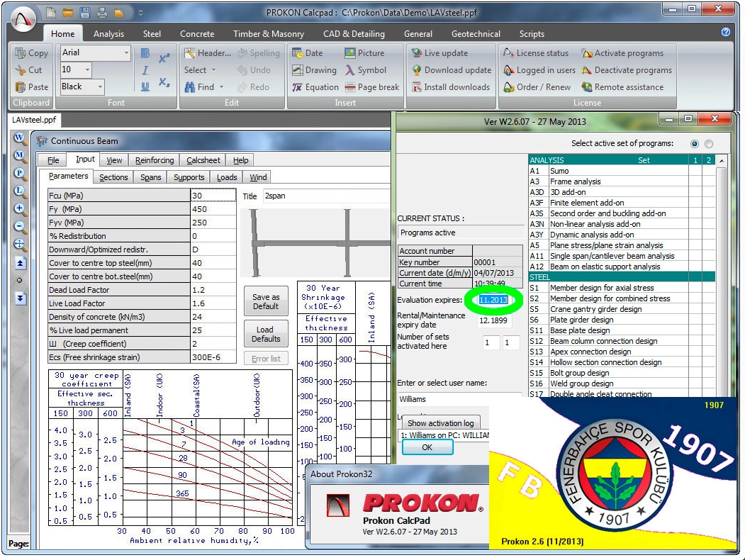745x560 pixels.
Task: Click the Show activation log button
Action: (440, 422)
